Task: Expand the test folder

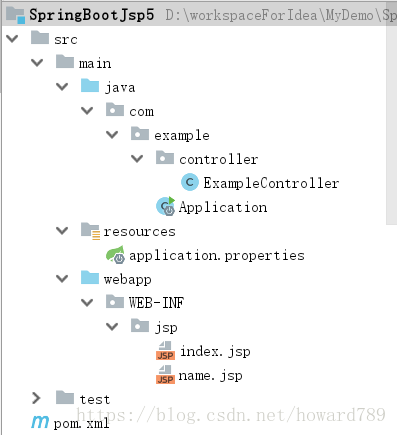Action: 36,398
